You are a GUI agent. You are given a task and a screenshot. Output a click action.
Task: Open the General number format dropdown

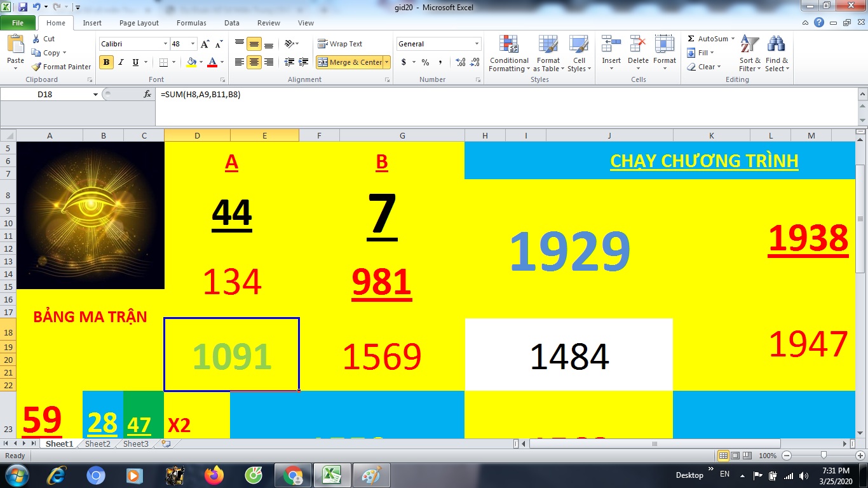coord(477,44)
